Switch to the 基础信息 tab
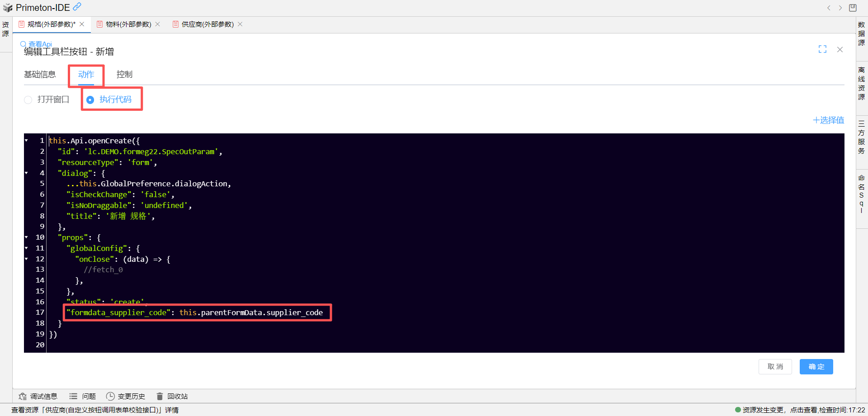 click(40, 75)
